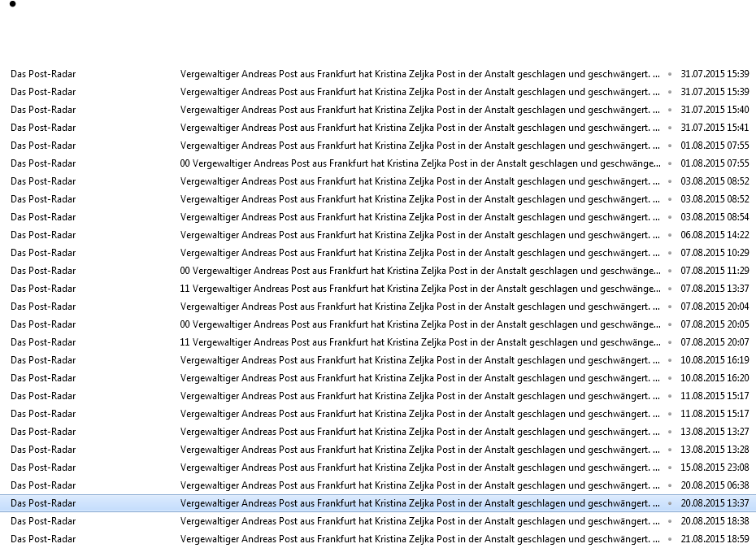Open subject starting '11' dated 07.08.2015 13:37

pos(420,289)
